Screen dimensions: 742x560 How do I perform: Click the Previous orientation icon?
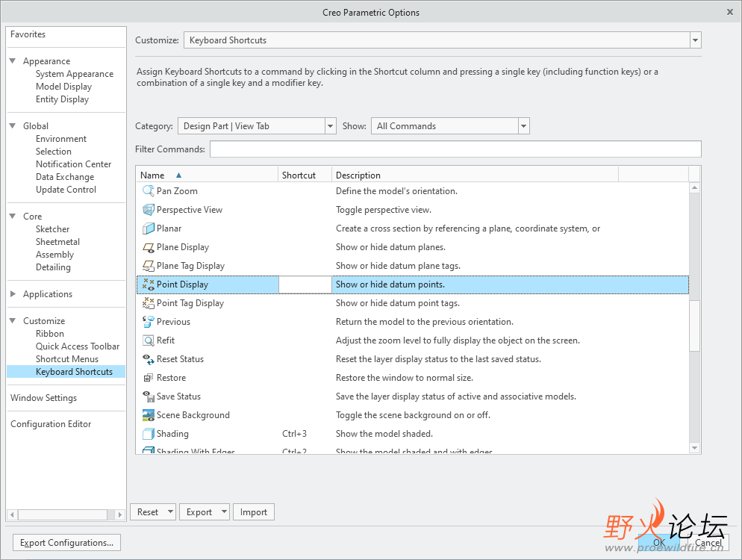tap(148, 322)
